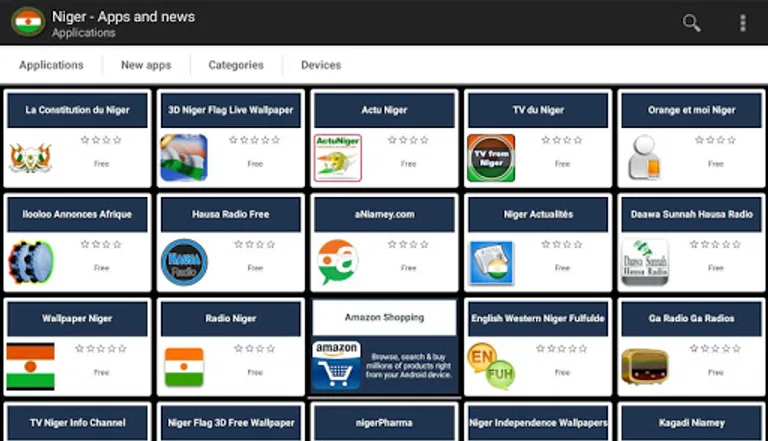This screenshot has width=768, height=441.
Task: Switch to the Applications tab
Action: pos(51,65)
